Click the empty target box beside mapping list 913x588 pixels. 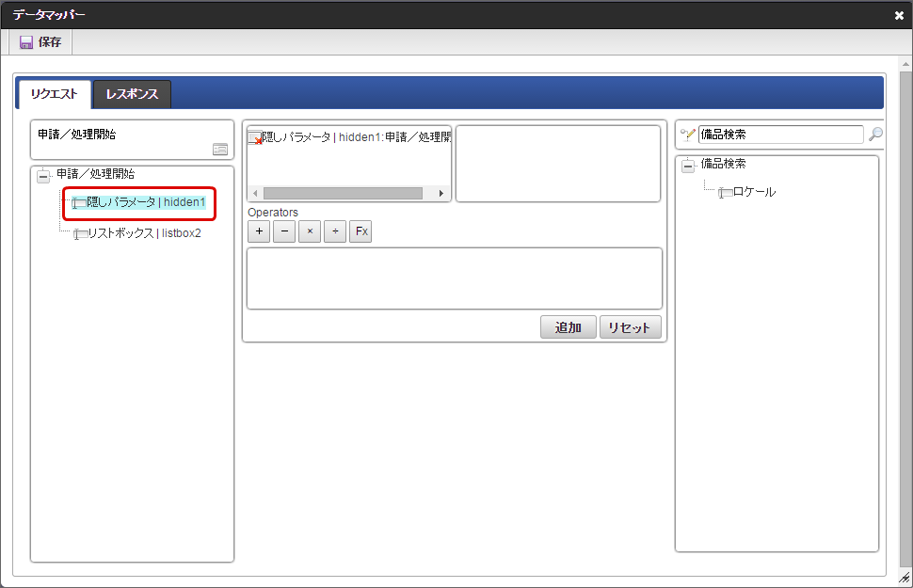pyautogui.click(x=558, y=164)
